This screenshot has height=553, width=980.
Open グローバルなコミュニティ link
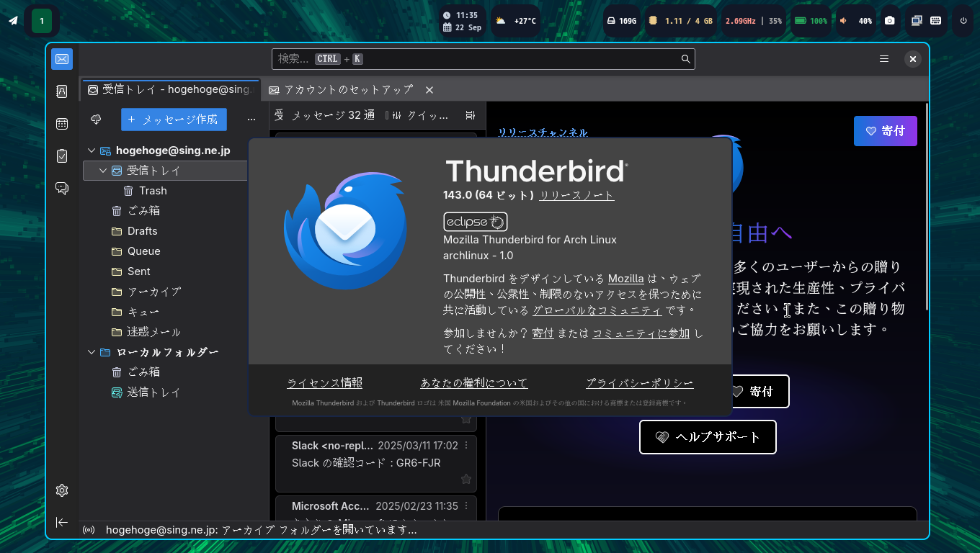(x=597, y=310)
